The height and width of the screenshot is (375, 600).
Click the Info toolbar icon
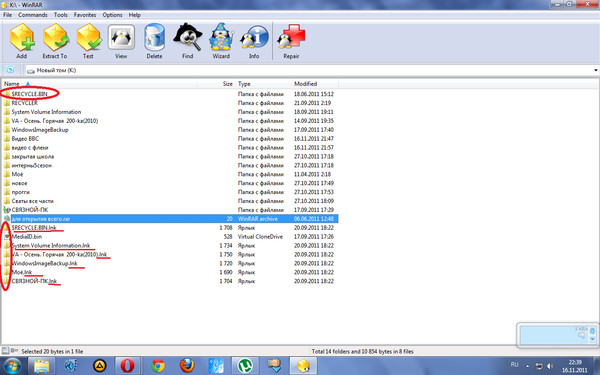point(254,38)
